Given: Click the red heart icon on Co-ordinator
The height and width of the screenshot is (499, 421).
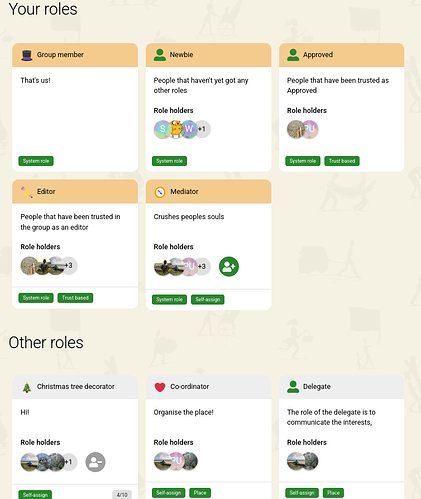Looking at the screenshot, I should tap(160, 387).
